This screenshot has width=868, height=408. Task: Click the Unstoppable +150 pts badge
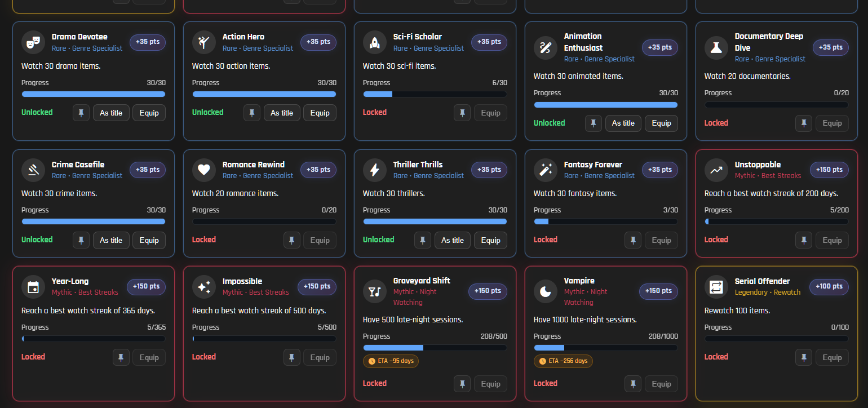point(829,170)
